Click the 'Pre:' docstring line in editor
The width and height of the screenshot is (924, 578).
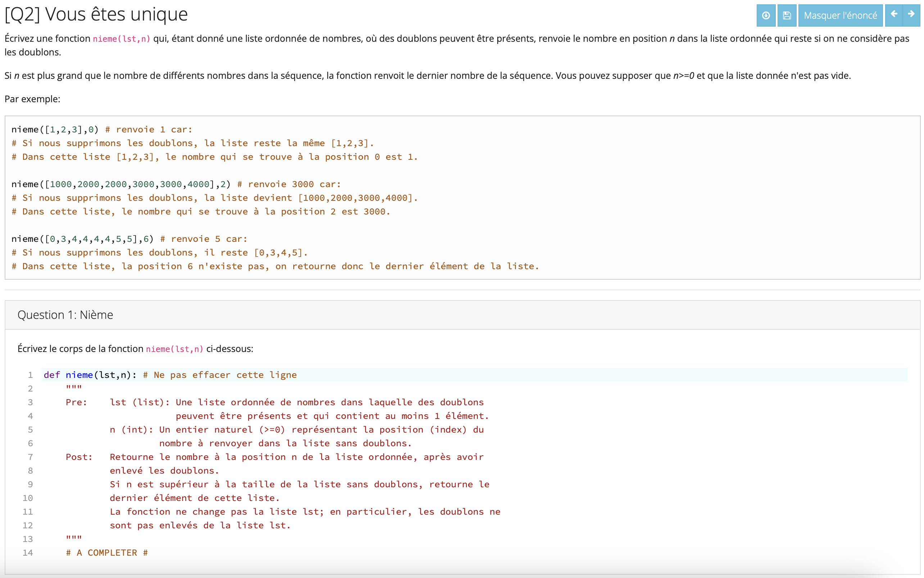tap(275, 402)
